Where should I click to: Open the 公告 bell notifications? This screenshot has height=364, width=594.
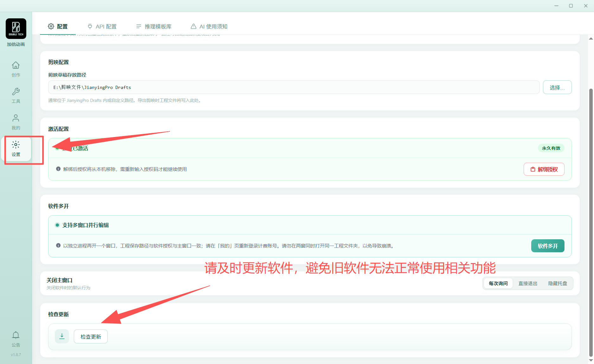[x=16, y=339]
